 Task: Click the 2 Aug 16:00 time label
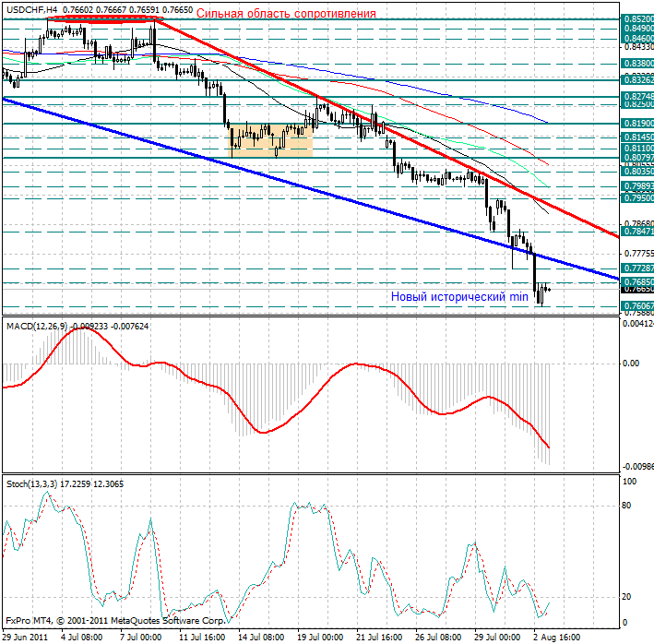pos(557,638)
